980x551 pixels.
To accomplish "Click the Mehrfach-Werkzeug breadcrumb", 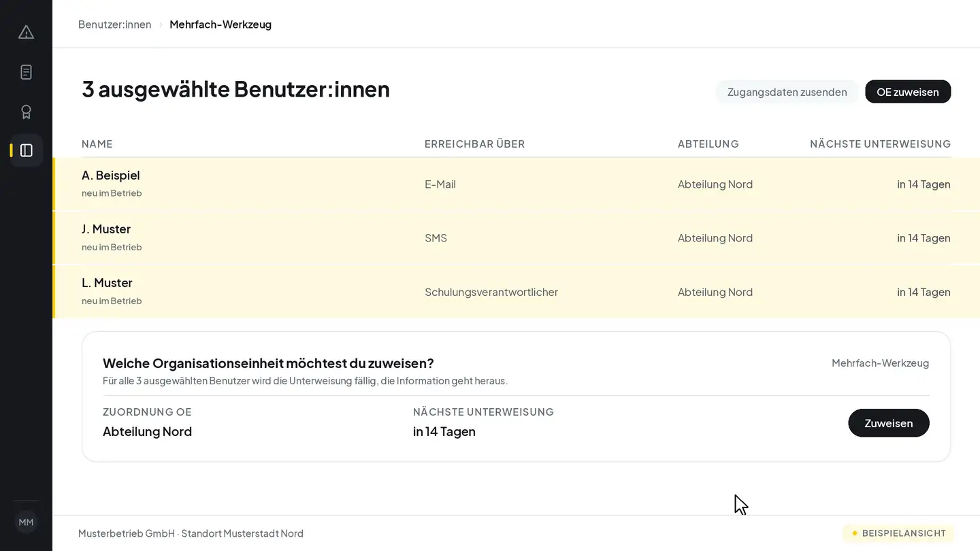I will click(220, 24).
